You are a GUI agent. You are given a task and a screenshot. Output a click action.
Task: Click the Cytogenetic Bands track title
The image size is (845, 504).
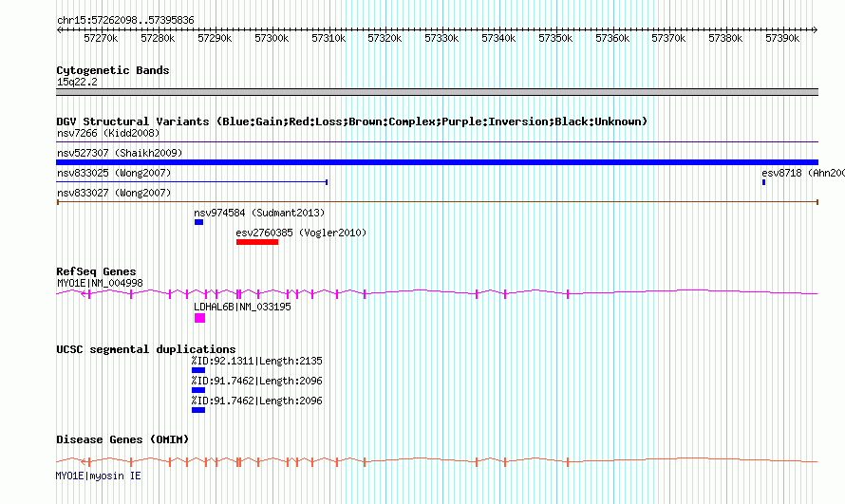(113, 70)
